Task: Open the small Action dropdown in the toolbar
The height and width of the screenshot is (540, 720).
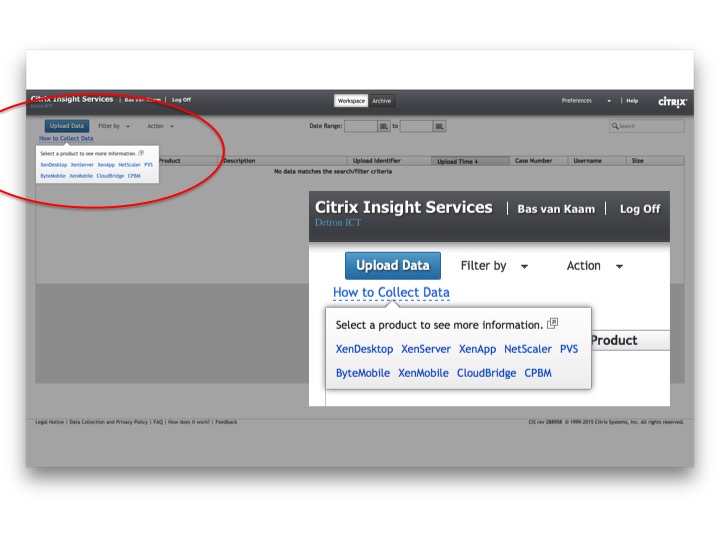Action: pyautogui.click(x=160, y=126)
